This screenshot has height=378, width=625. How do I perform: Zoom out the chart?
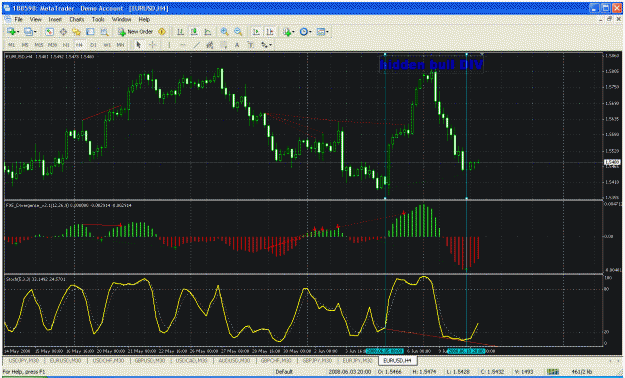click(238, 32)
